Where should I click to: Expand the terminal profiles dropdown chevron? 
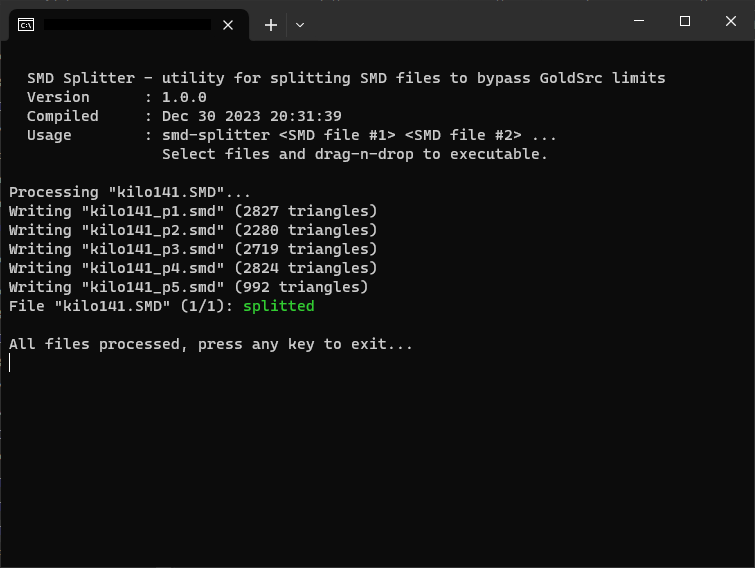(x=300, y=25)
